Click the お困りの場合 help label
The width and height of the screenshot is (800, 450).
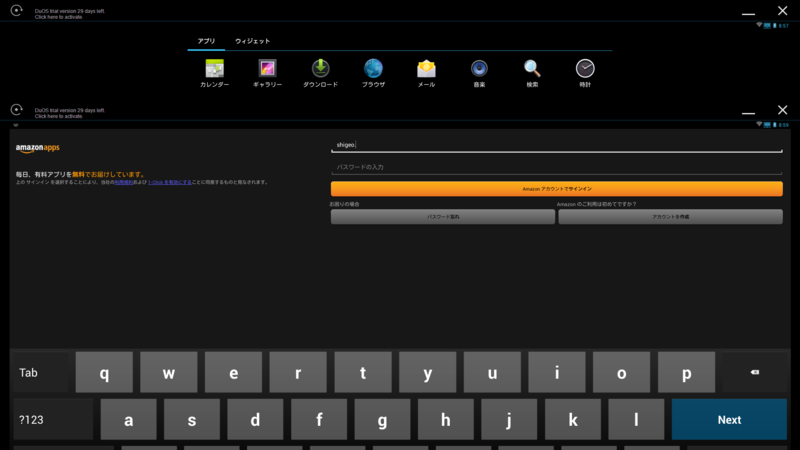pos(344,204)
